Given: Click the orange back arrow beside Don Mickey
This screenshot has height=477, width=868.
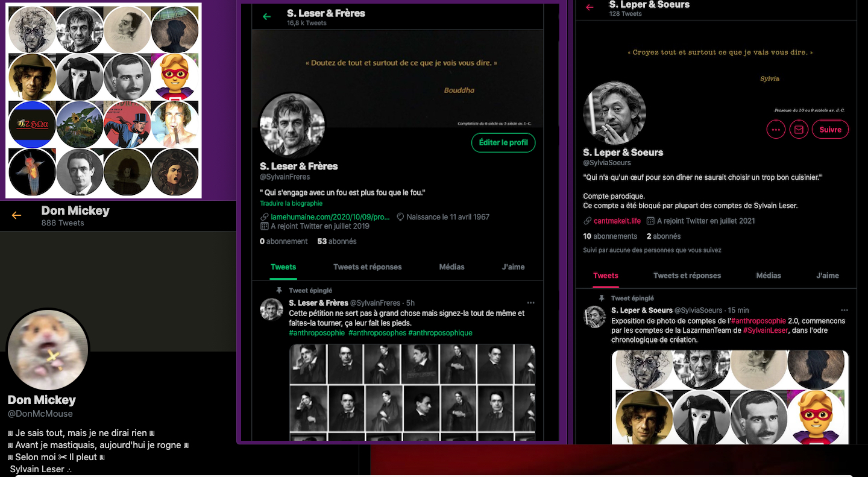Looking at the screenshot, I should click(16, 215).
